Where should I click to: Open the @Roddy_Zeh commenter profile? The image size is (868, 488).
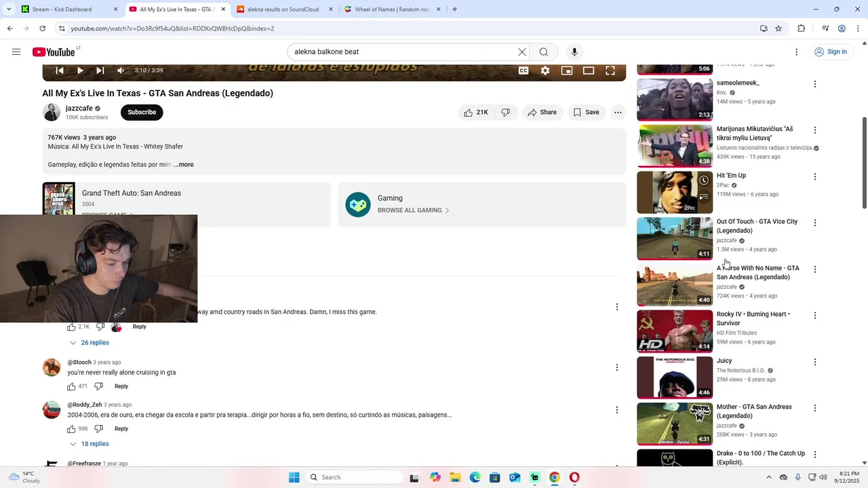(52, 409)
